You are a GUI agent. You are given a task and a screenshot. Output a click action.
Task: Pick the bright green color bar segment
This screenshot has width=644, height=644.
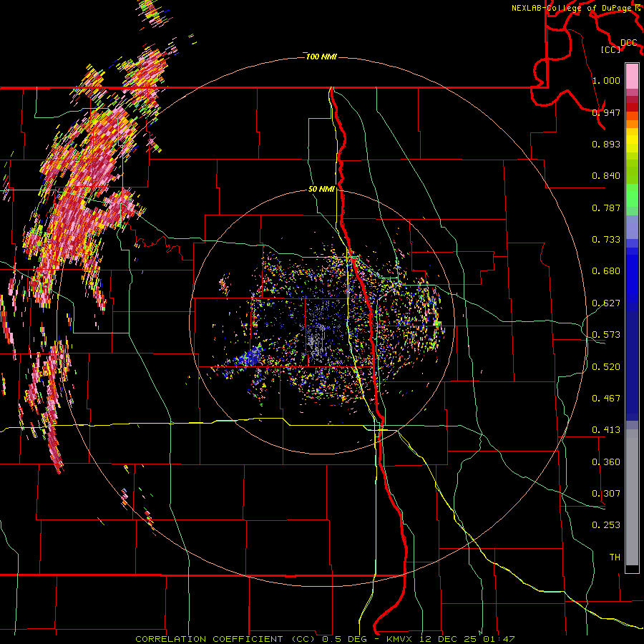coord(632,195)
